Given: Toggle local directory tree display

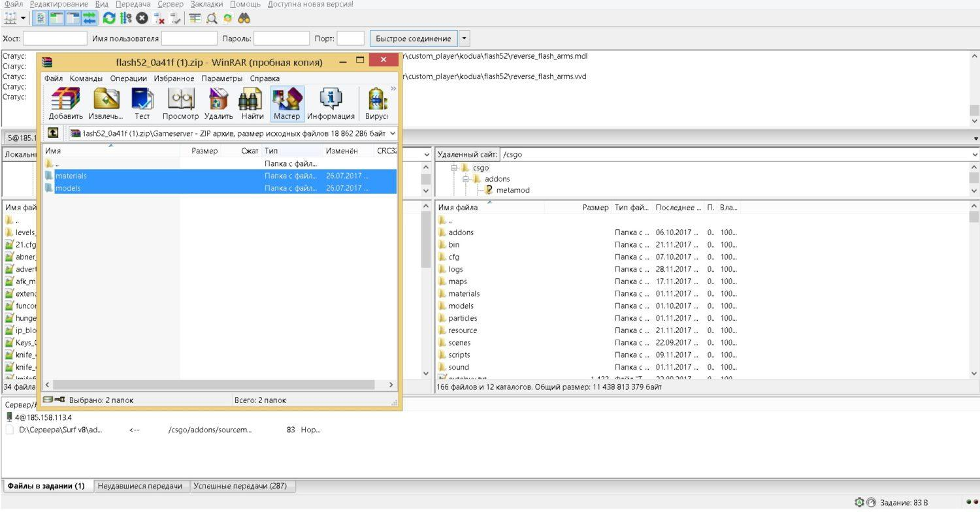Looking at the screenshot, I should coord(56,18).
